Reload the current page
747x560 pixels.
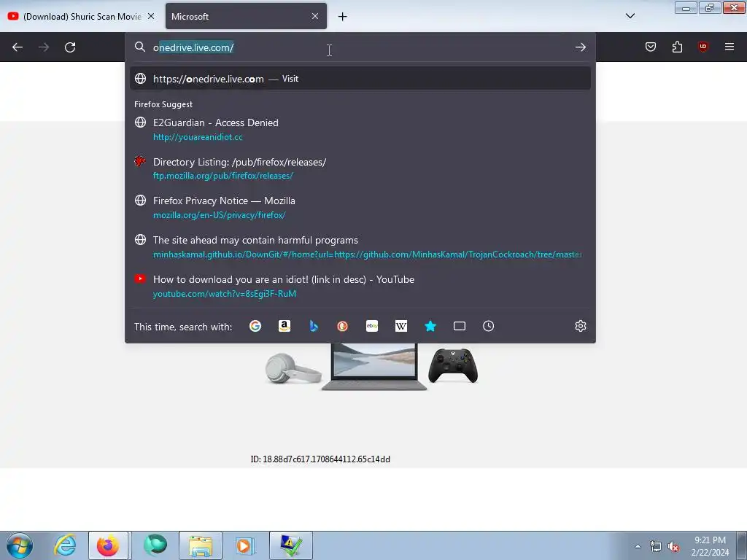(70, 47)
